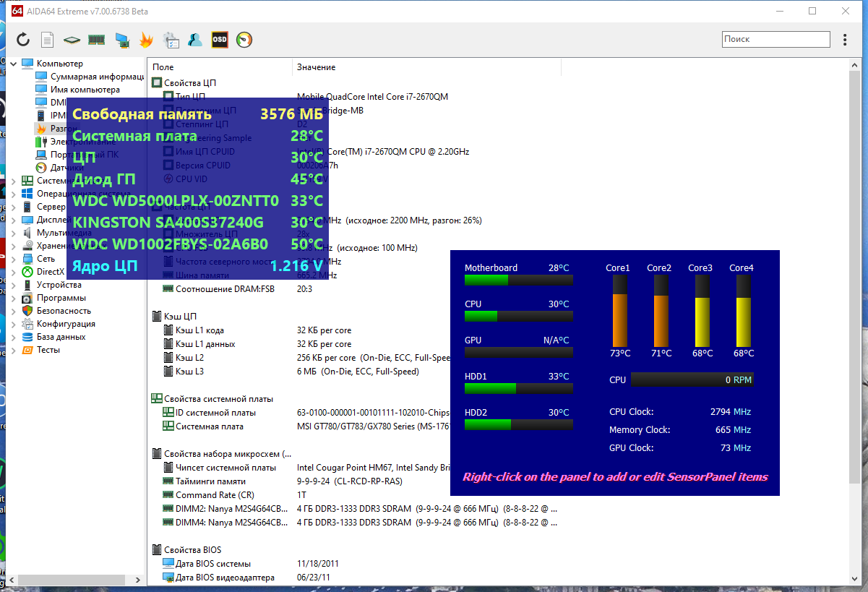Open the gauge SensorPanel toolbar icon
Screen dimensions: 868x592
tap(245, 40)
